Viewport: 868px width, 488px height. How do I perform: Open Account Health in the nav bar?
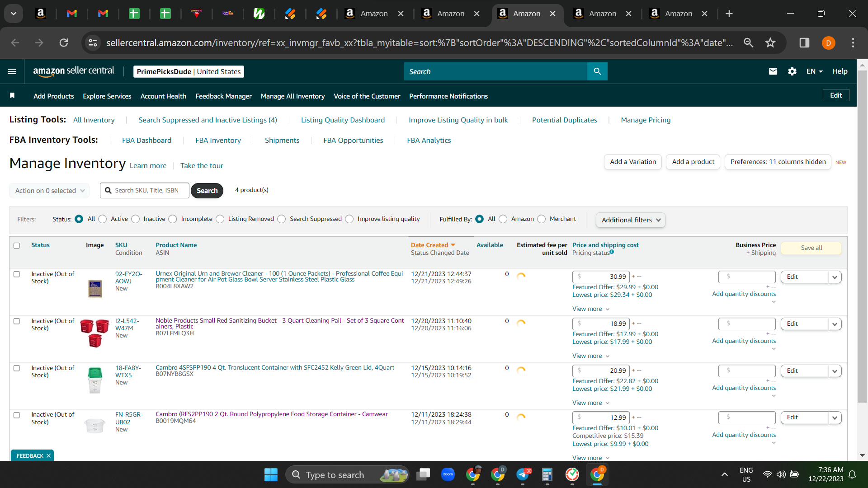(x=163, y=96)
